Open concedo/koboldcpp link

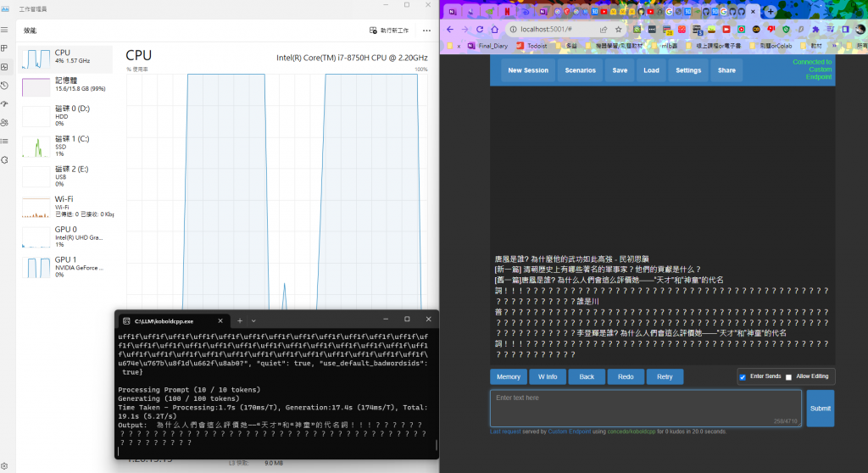pyautogui.click(x=632, y=431)
